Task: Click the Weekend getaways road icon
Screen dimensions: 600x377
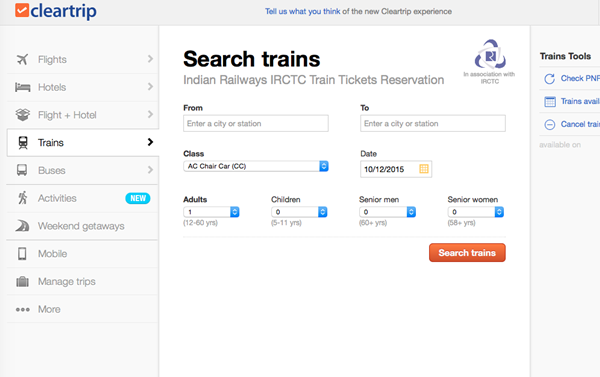Action: pyautogui.click(x=22, y=226)
